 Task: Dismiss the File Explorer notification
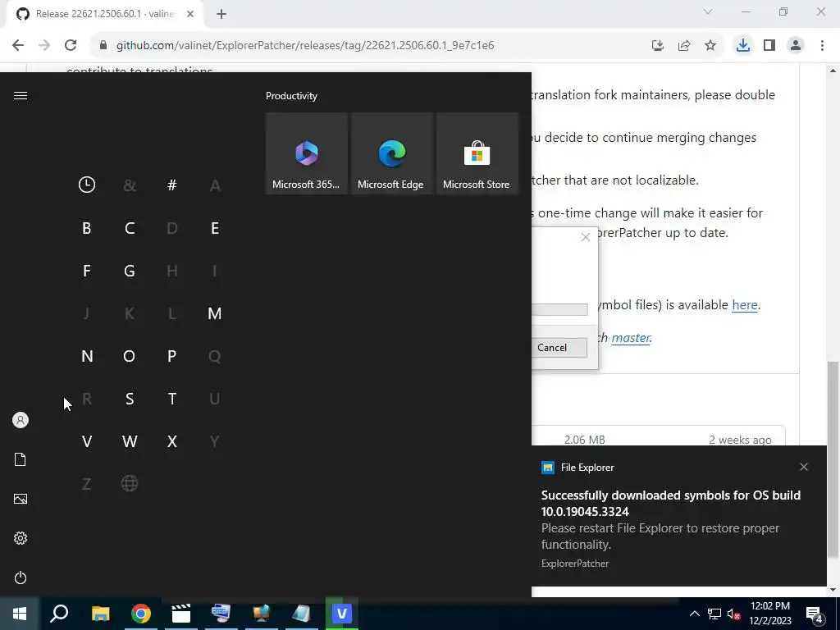pyautogui.click(x=804, y=467)
